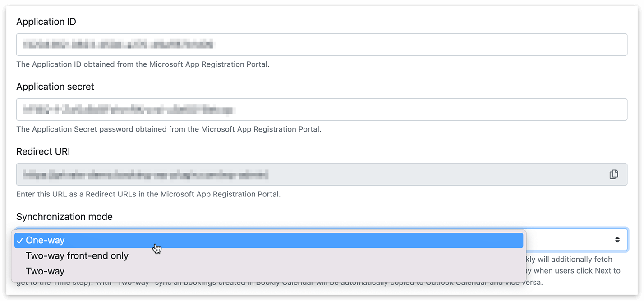Click the Application ID help text
644x301 pixels.
click(x=143, y=64)
